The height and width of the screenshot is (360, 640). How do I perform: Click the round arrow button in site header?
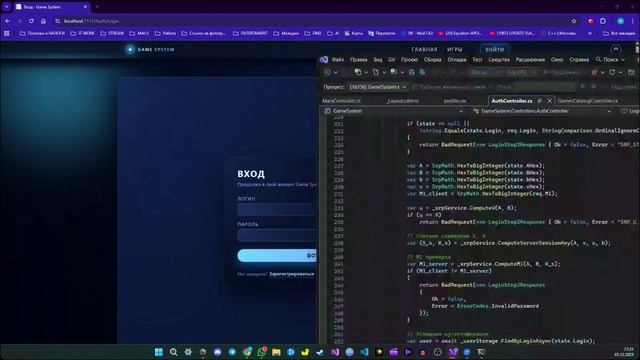[616, 49]
